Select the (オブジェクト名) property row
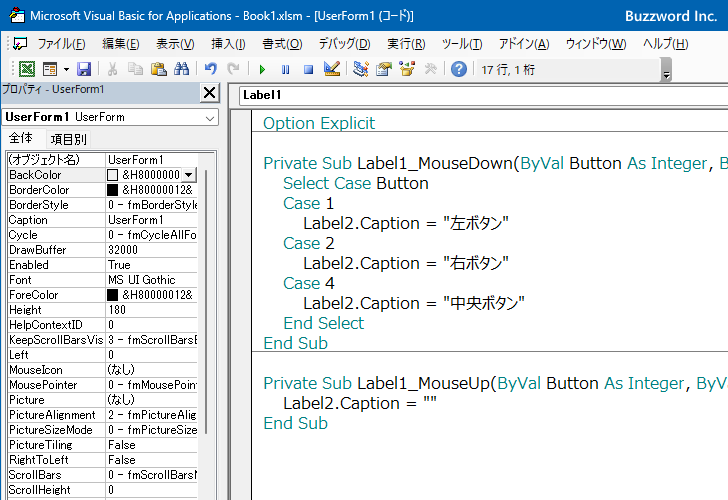 click(x=103, y=160)
